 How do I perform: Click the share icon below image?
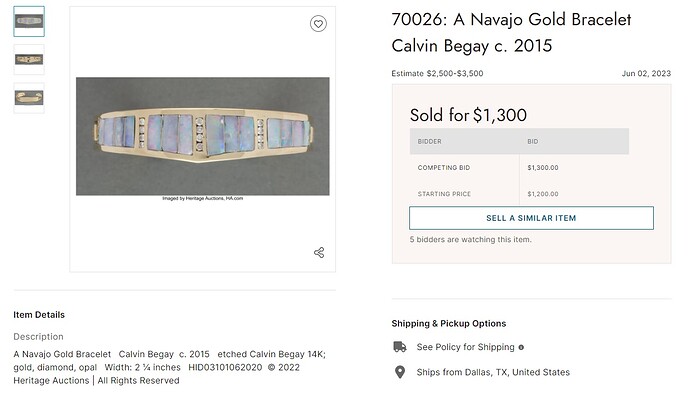(319, 252)
